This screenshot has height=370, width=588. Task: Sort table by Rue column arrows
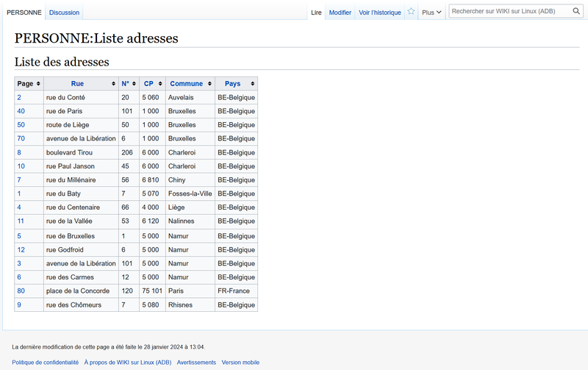point(113,84)
